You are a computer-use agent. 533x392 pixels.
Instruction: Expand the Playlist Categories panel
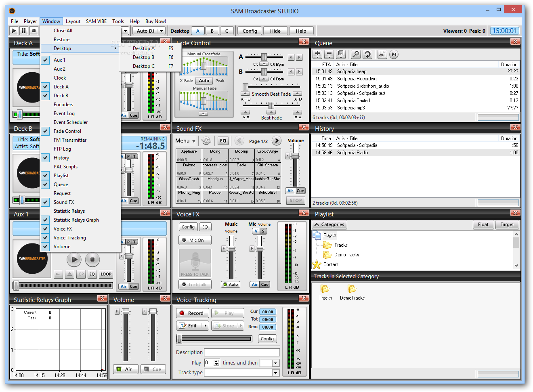coord(329,225)
